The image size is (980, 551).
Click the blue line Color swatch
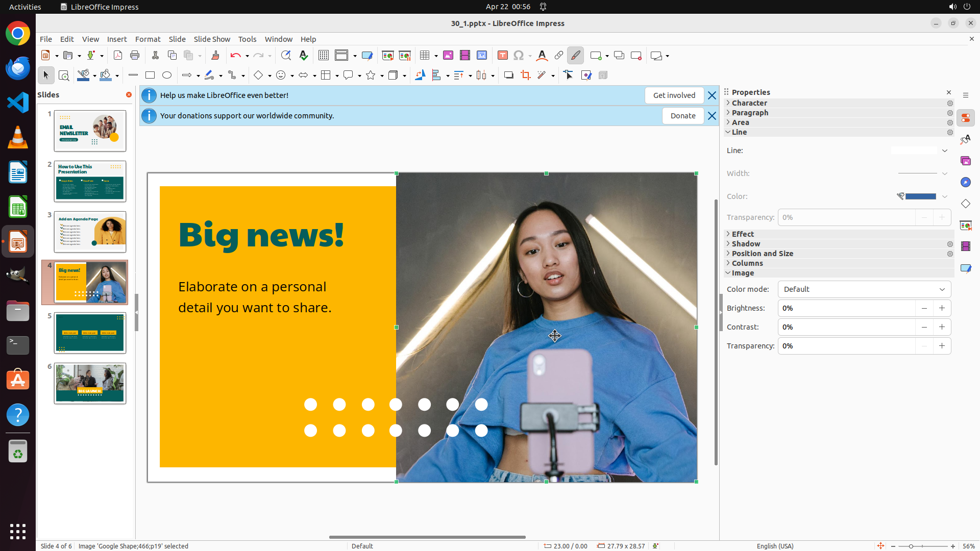coord(920,196)
